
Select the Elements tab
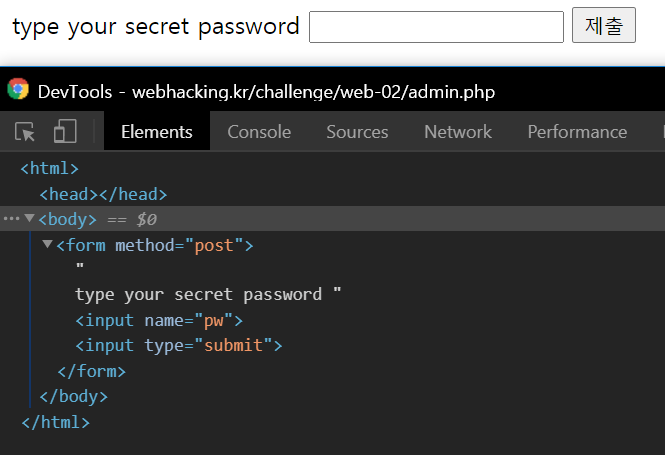(156, 132)
